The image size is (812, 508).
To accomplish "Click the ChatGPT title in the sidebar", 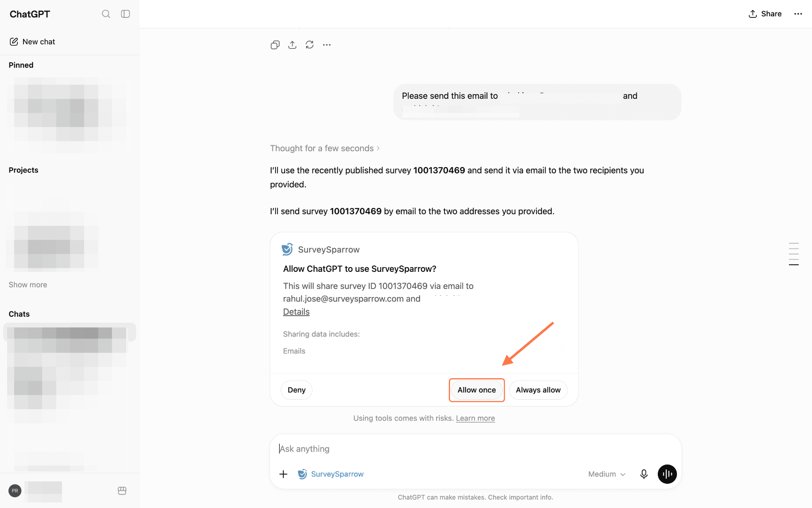I will [x=30, y=14].
